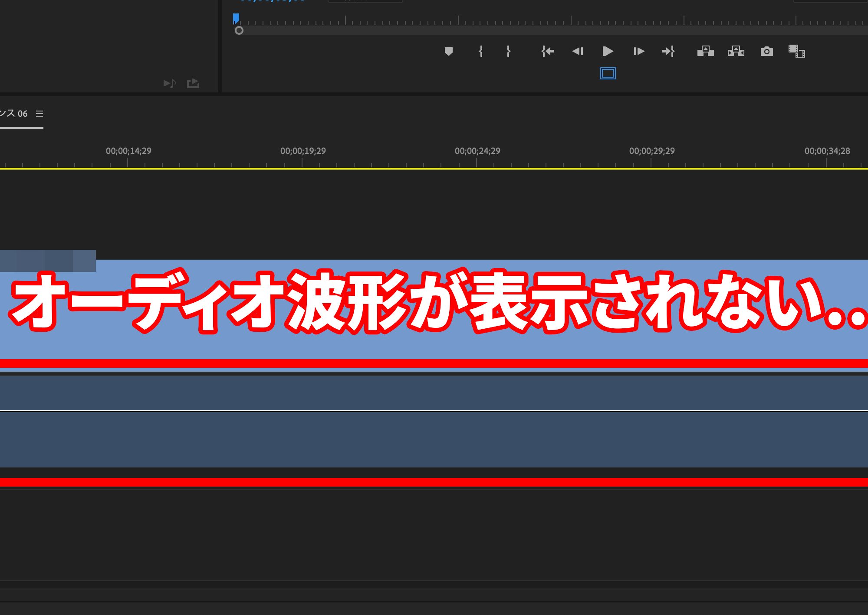868x615 pixels.
Task: Step back one frame
Action: point(578,52)
